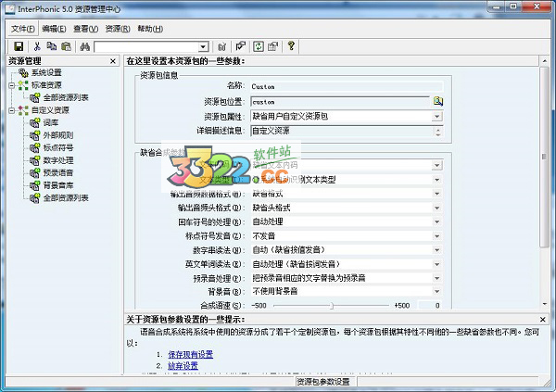The width and height of the screenshot is (556, 392).
Task: Select 背景音库 in the tree
Action: tap(58, 185)
